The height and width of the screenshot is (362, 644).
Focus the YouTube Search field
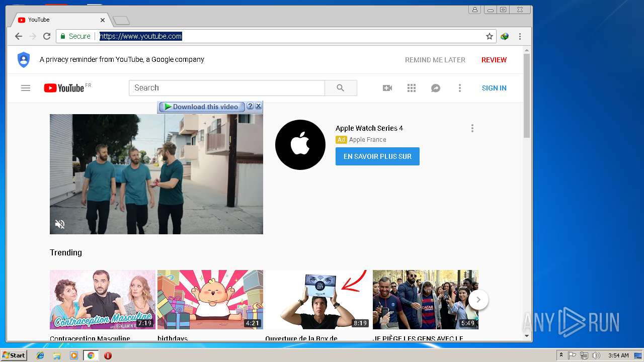click(227, 88)
